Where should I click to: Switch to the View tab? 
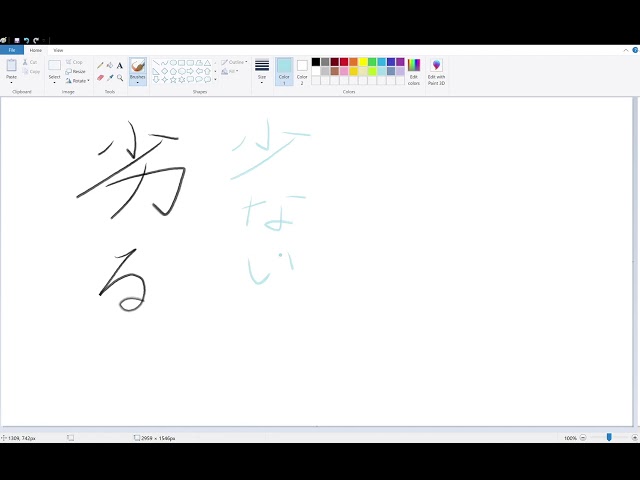(x=58, y=50)
